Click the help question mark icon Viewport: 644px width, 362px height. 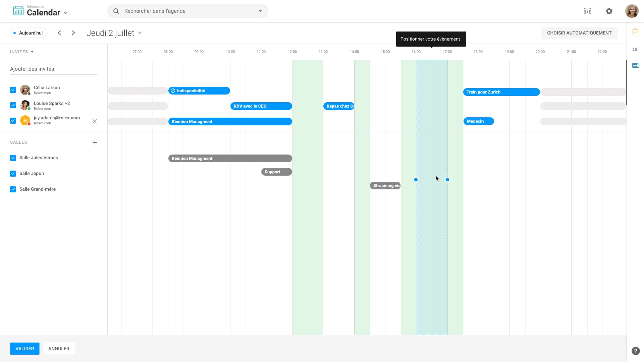(635, 351)
